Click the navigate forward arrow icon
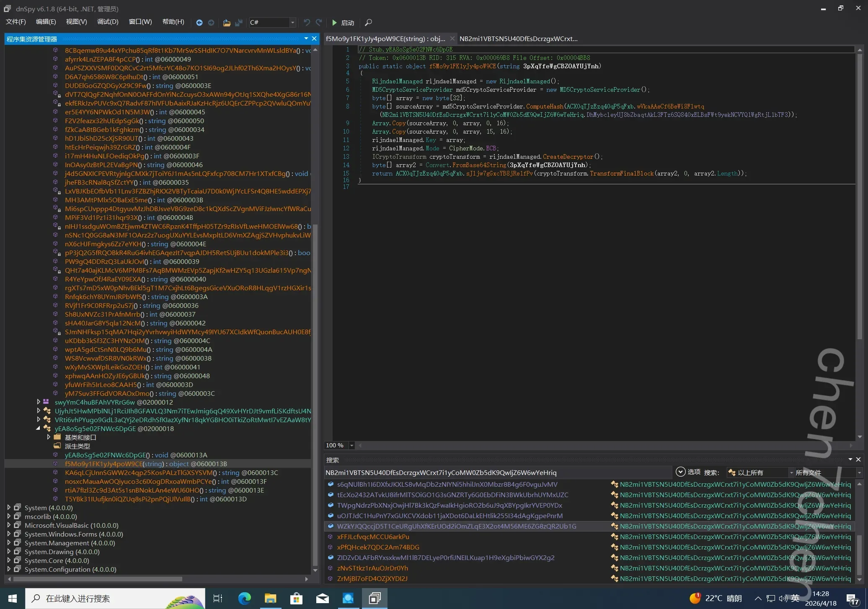Viewport: 868px width, 609px height. (211, 23)
